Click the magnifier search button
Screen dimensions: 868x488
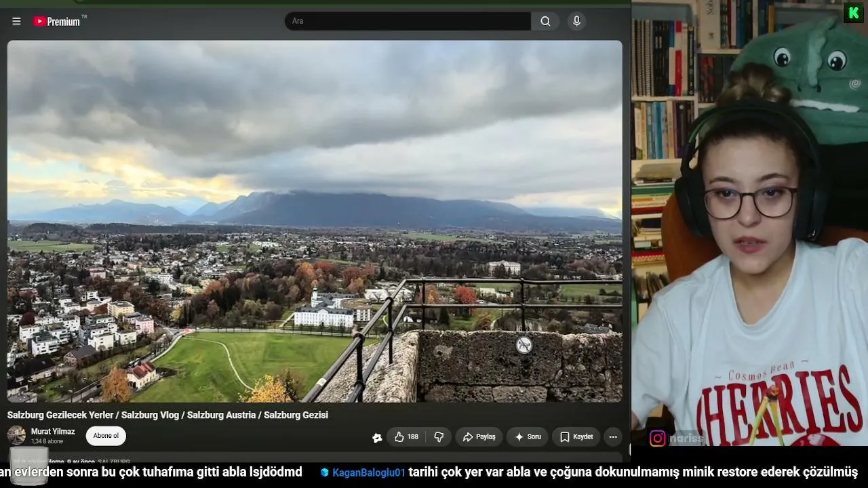coord(546,21)
